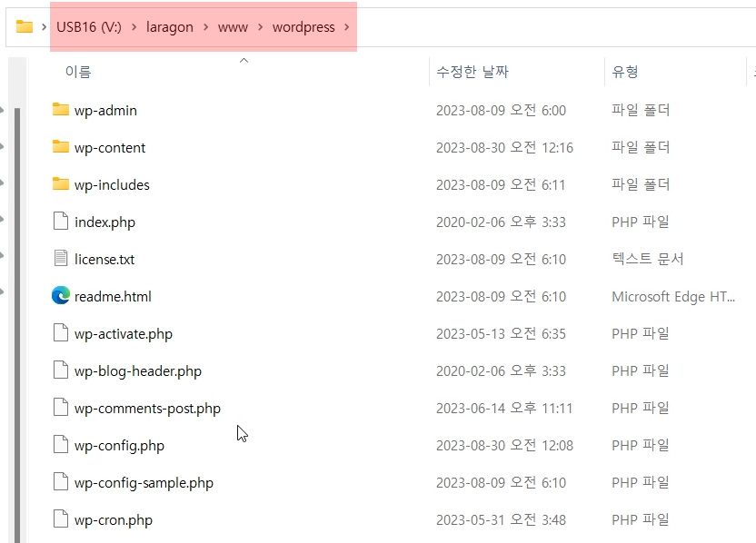The width and height of the screenshot is (756, 543).
Task: Click the wp-config-sample.php file icon
Action: 60,482
